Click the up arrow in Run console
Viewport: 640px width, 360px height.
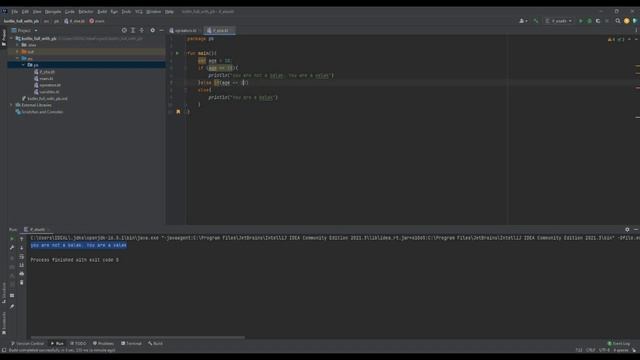tap(22, 239)
